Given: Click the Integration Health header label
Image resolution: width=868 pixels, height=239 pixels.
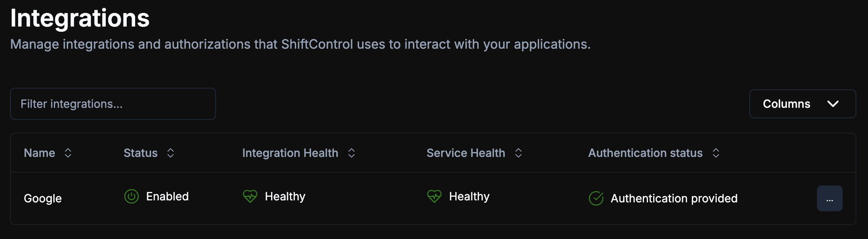Looking at the screenshot, I should pyautogui.click(x=290, y=153).
